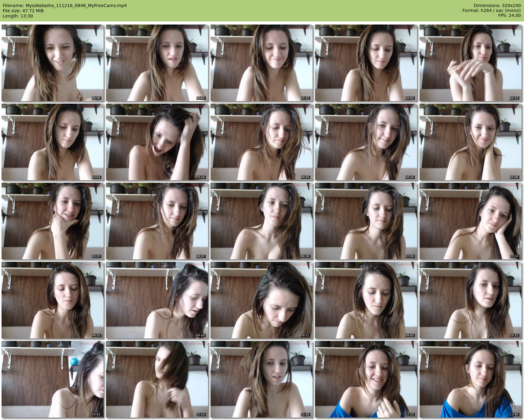This screenshot has height=420, width=524.
Task: Click the 11:14 thumbnail
Action: pos(157,379)
